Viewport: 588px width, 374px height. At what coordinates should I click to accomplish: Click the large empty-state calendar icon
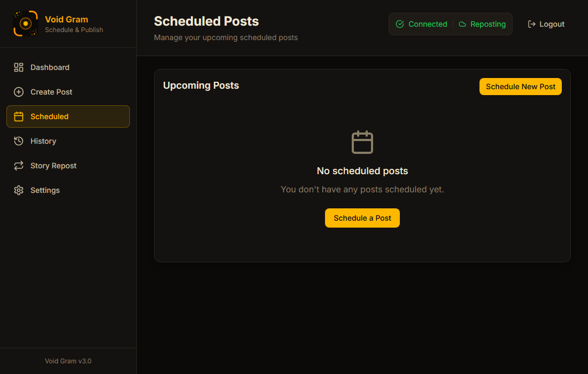362,143
